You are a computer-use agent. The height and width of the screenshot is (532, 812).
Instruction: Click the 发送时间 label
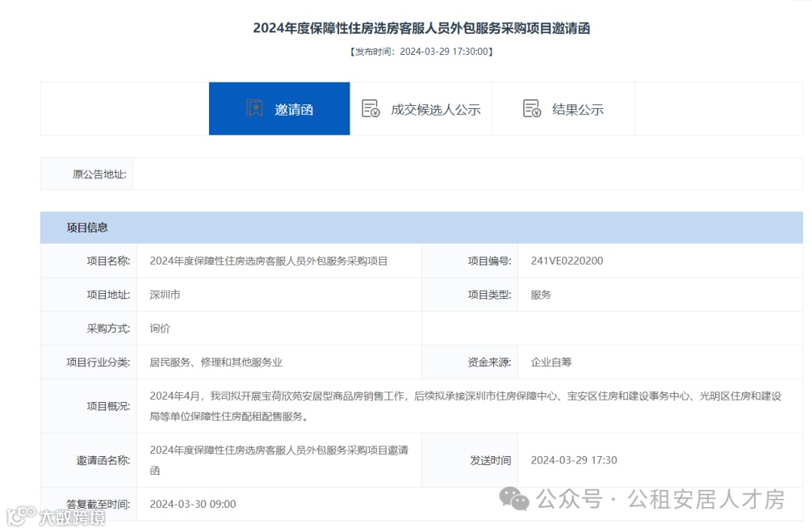pyautogui.click(x=490, y=460)
